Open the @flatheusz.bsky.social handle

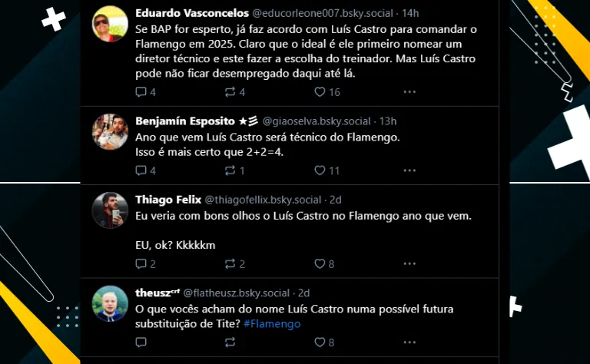[x=237, y=293]
